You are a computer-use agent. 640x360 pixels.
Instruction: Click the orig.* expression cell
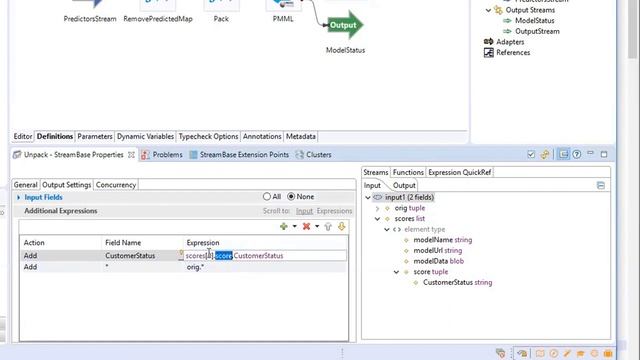(196, 267)
